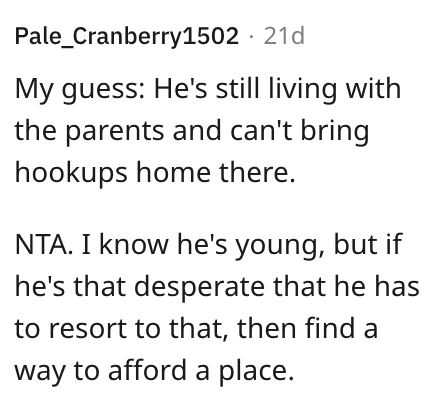Click the dot separator before 21d

(x=251, y=36)
